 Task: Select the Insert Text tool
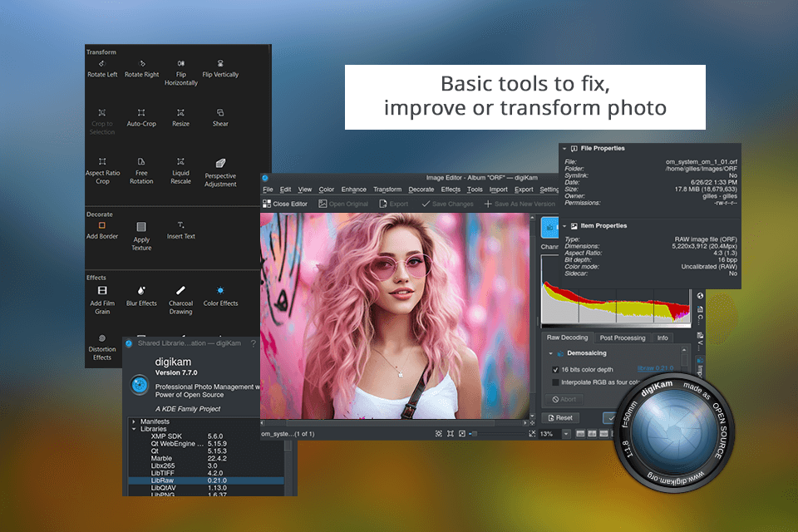(180, 230)
